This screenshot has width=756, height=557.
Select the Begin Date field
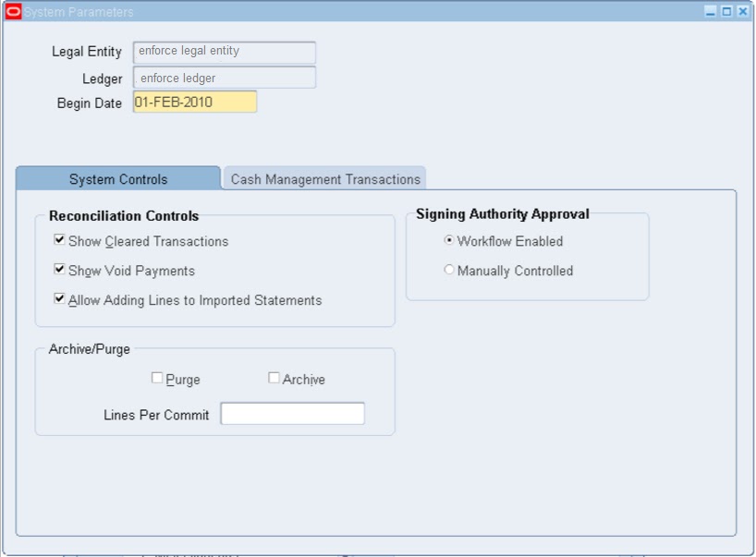click(x=196, y=103)
